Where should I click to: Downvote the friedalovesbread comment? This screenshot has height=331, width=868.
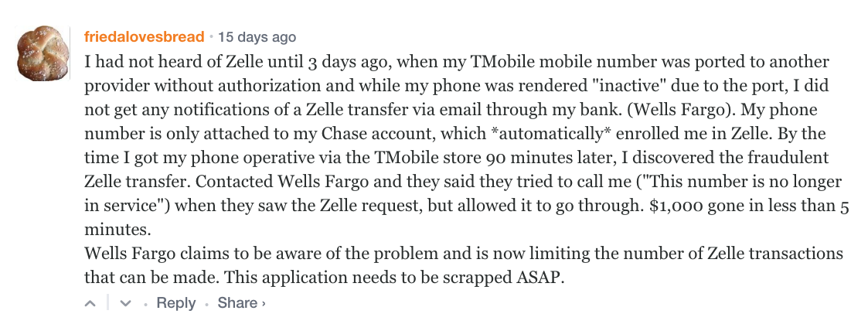[x=127, y=304]
